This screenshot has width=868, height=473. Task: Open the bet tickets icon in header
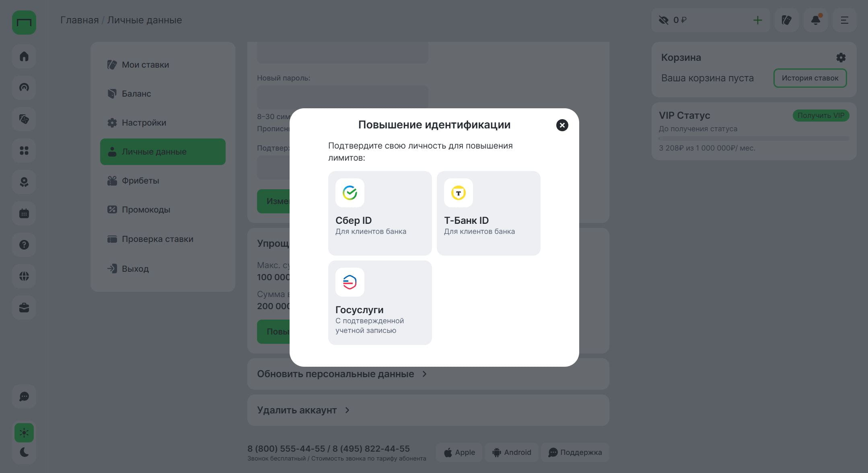pyautogui.click(x=786, y=20)
